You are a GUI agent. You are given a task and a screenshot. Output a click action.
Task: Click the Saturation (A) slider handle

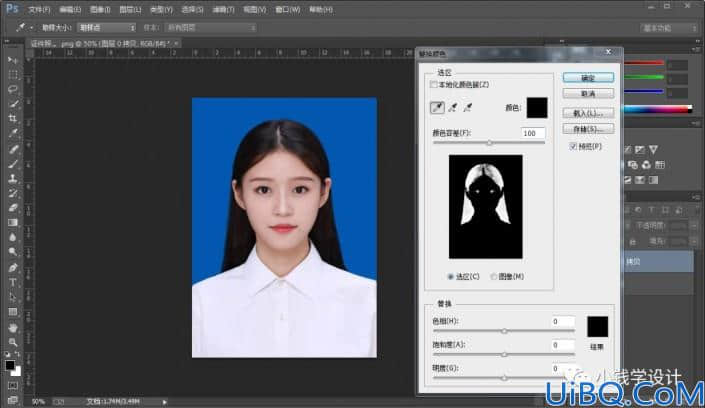point(504,355)
